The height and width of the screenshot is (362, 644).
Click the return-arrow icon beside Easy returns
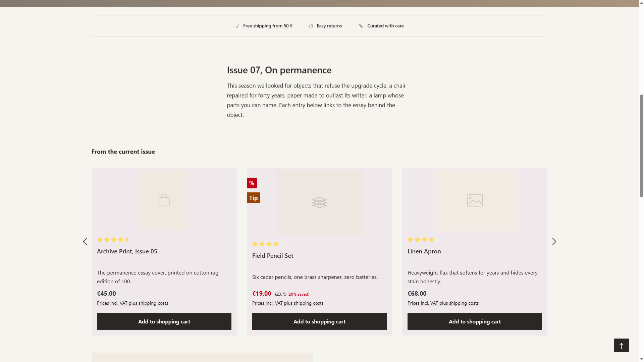(311, 26)
